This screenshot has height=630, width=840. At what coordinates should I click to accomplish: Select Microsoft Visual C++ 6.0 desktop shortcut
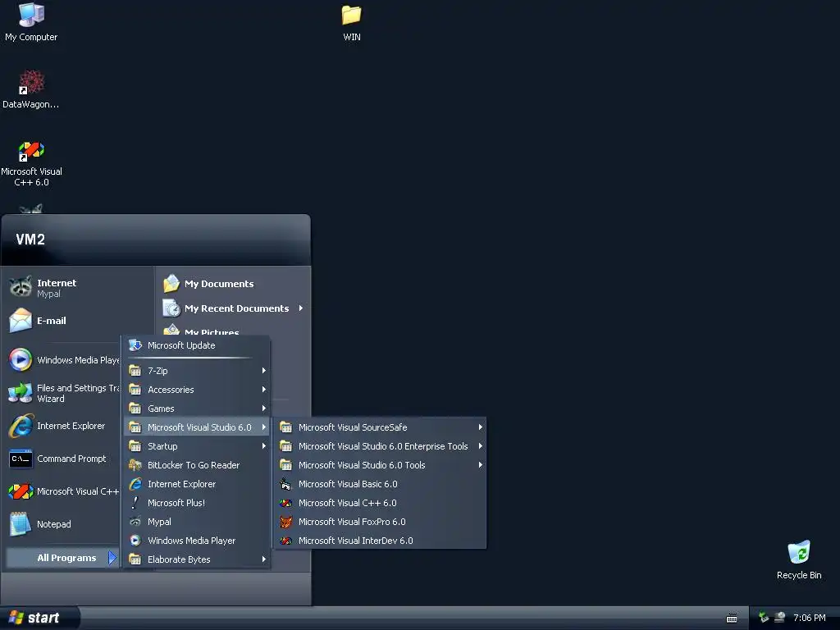tap(31, 151)
